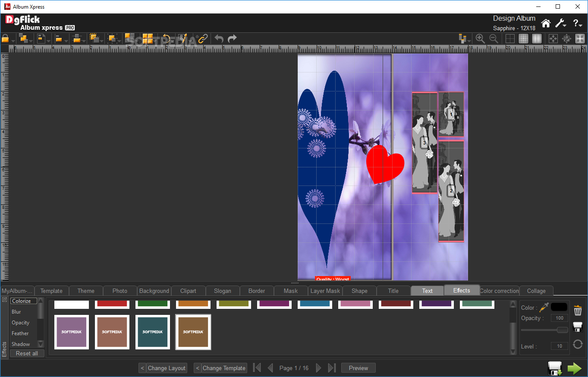Open the Clipart tab

tap(188, 291)
